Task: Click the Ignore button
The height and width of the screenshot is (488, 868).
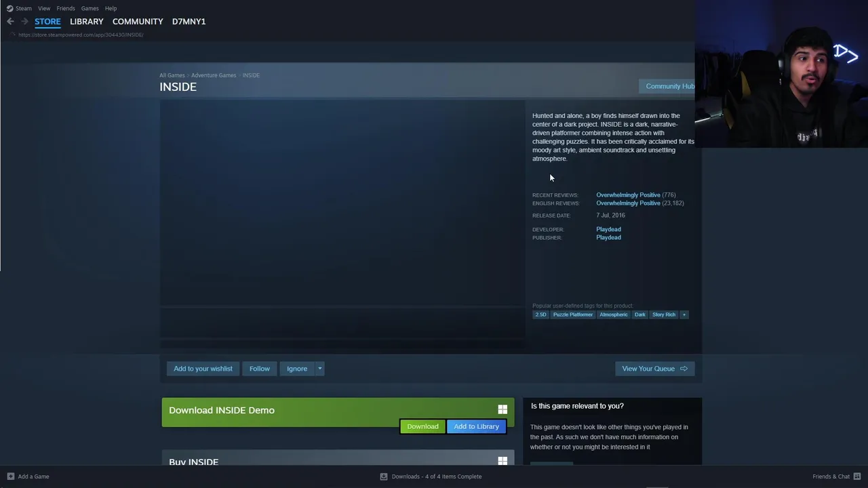Action: [x=297, y=369]
